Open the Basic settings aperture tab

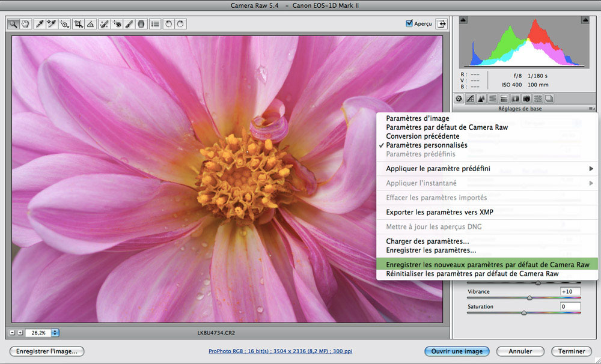459,99
